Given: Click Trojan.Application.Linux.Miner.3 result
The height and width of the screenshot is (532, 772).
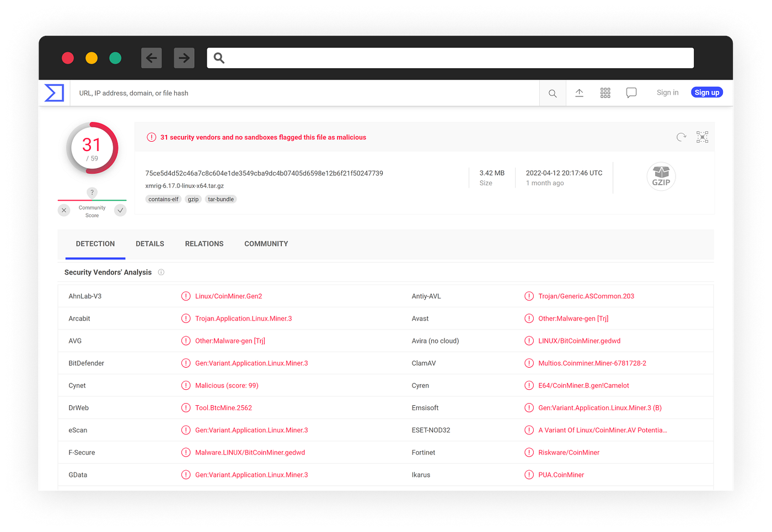Looking at the screenshot, I should pyautogui.click(x=244, y=319).
